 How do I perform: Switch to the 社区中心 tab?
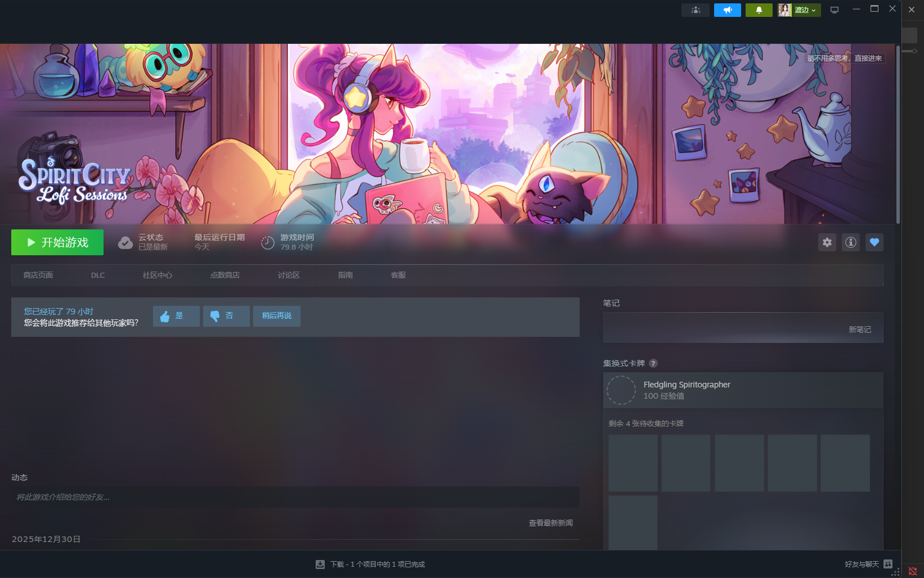click(157, 275)
